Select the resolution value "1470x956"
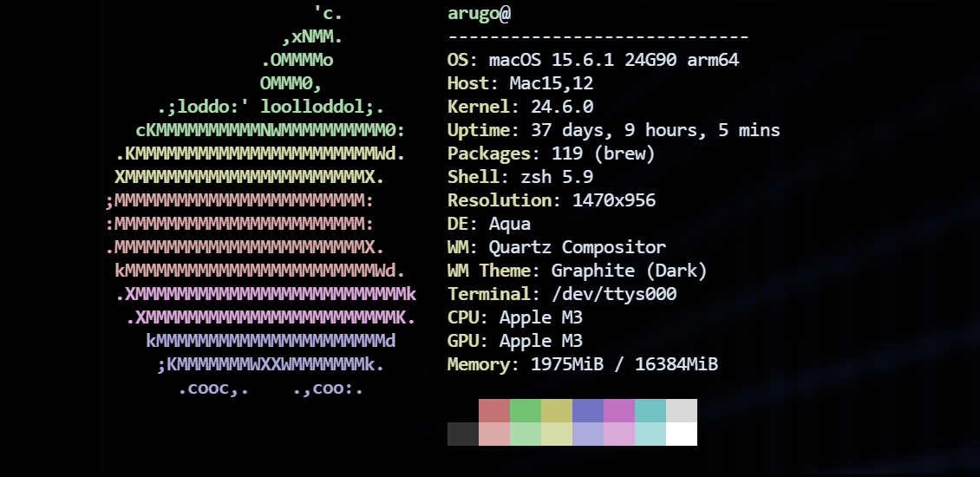The height and width of the screenshot is (477, 980). coord(614,200)
